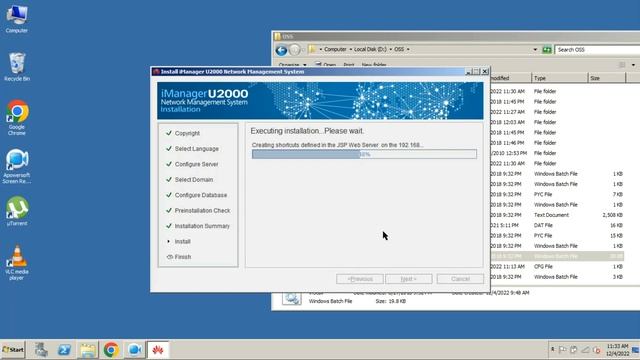Launch Google Chrome from the desktop

tap(17, 118)
